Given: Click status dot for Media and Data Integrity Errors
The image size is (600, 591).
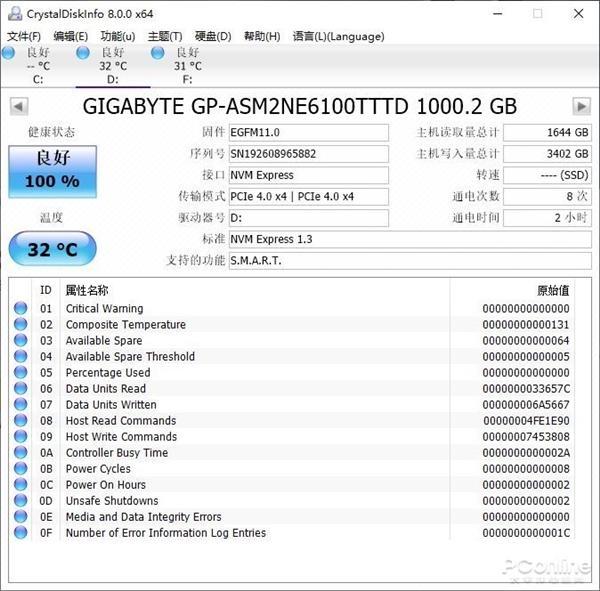Looking at the screenshot, I should [x=21, y=517].
